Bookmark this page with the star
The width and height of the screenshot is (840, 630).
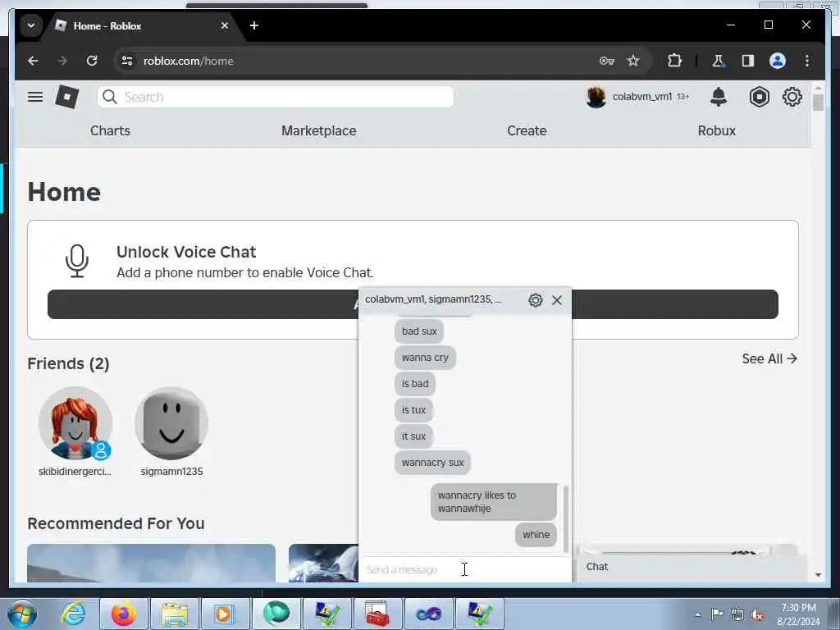[633, 61]
